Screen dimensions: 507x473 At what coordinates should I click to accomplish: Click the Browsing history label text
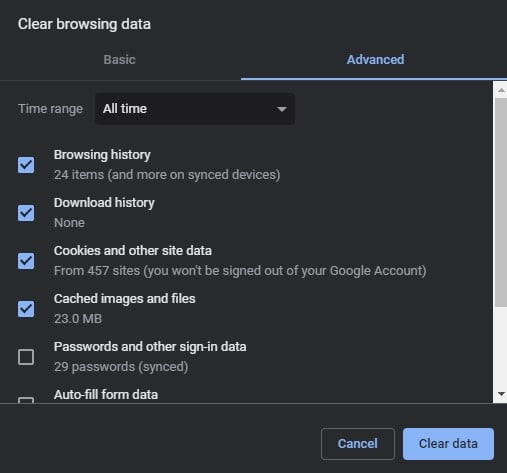pyautogui.click(x=102, y=155)
